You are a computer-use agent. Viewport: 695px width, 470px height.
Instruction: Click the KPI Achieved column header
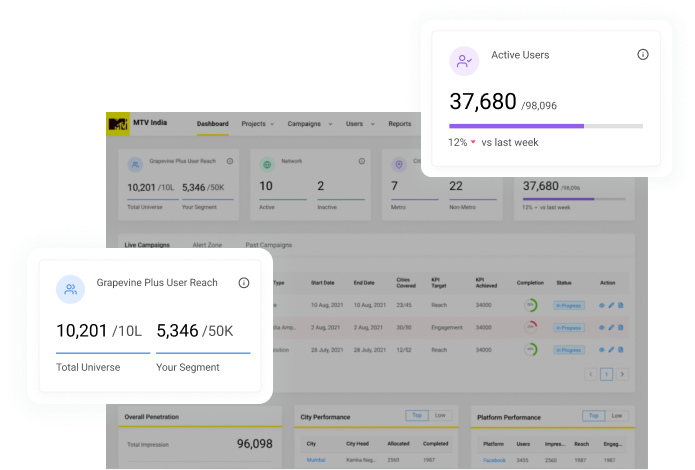tap(486, 283)
